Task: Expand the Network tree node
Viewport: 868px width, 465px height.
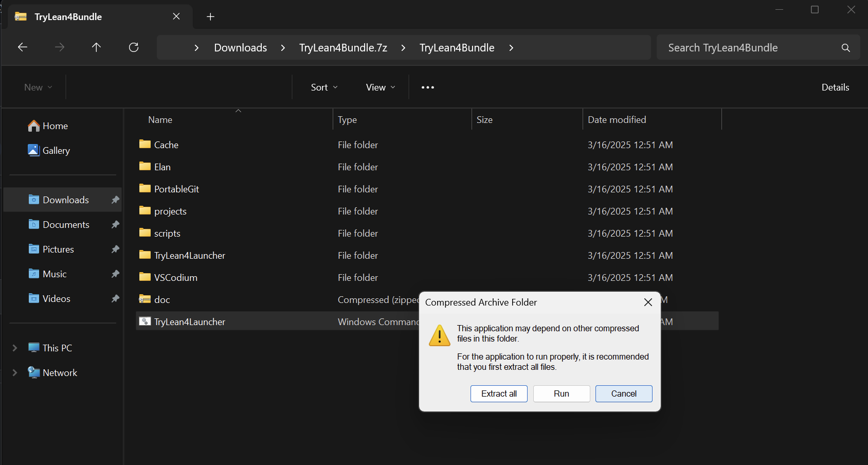Action: pos(15,373)
